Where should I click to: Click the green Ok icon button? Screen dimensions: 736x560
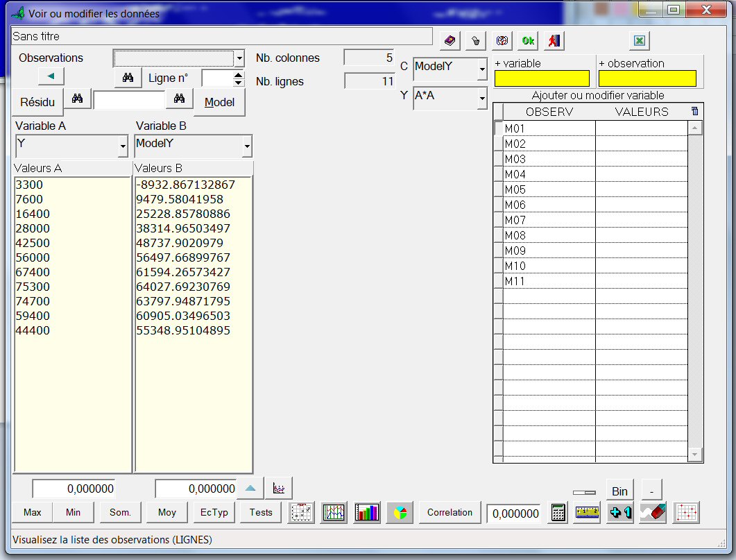tap(528, 41)
